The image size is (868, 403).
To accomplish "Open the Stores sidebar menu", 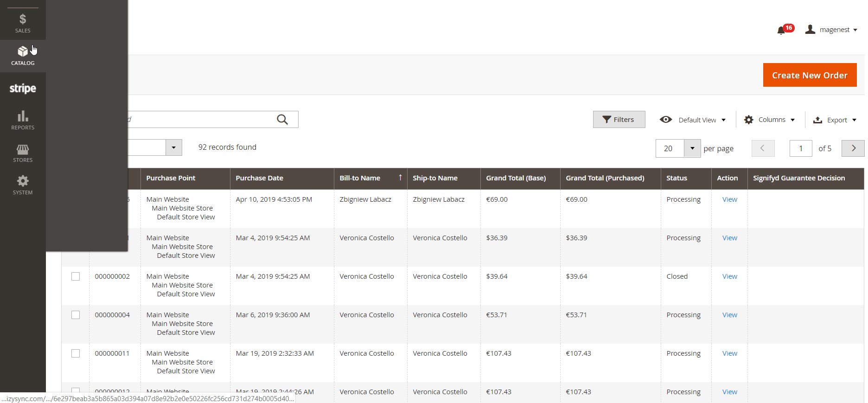I will pos(23,153).
